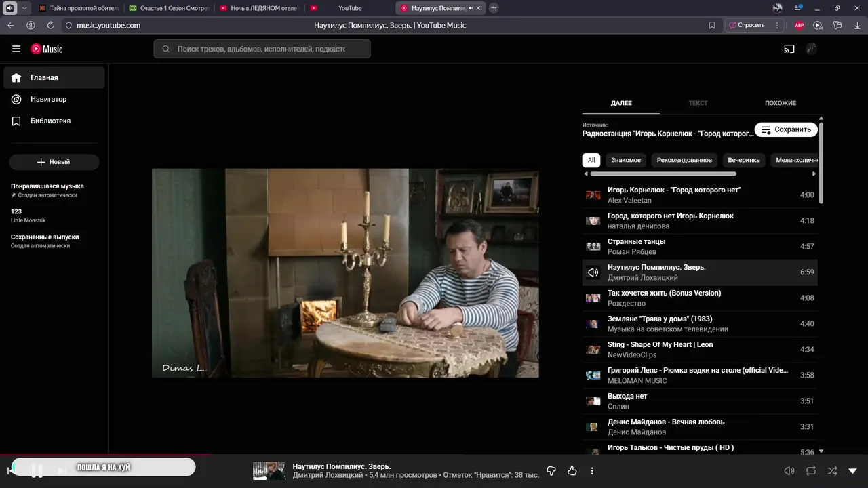This screenshot has height=488, width=868.
Task: Reload the page in browser
Action: [50, 25]
